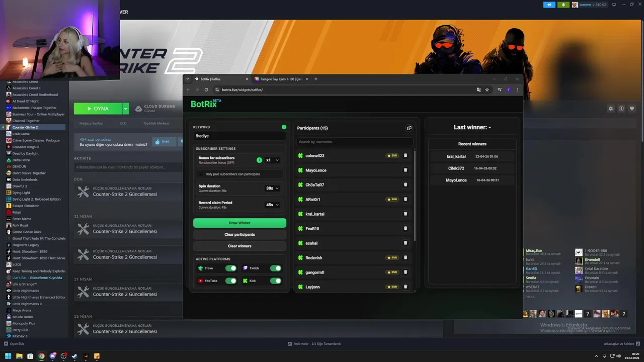Add Counter-Strike 2 to favorites with heart icon
The height and width of the screenshot is (362, 644).
point(632,109)
